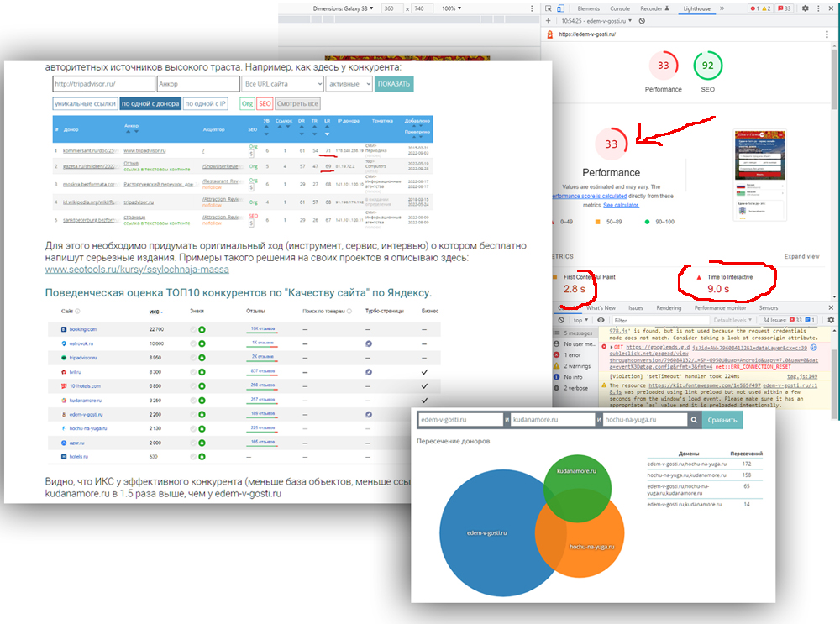Viewport: 840px width, 624px height.
Task: Select the 'No user messages' sidebar entry
Action: [575, 343]
